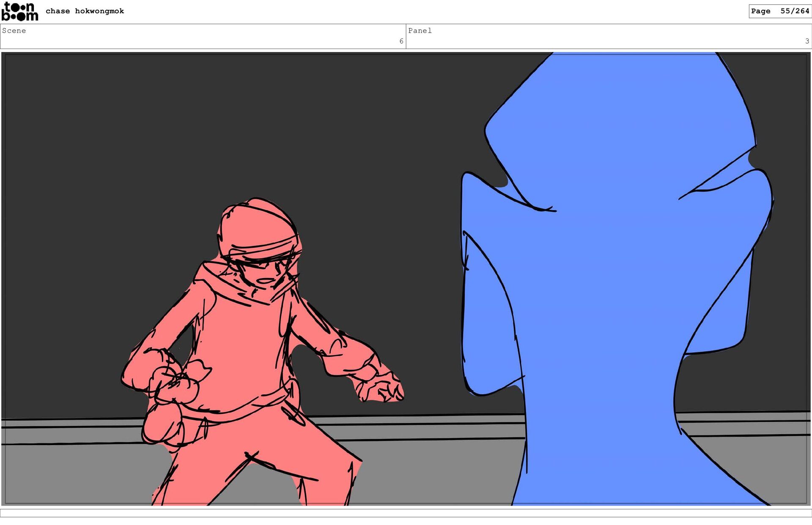Select panel number 3 value

coord(807,41)
